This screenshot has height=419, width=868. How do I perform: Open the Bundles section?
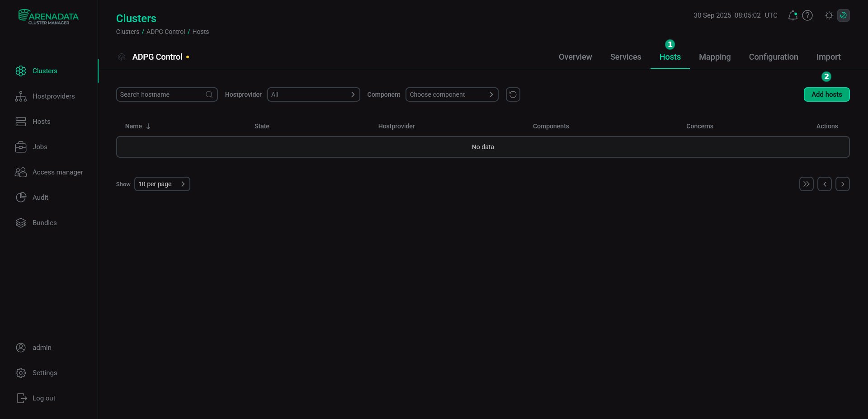44,222
